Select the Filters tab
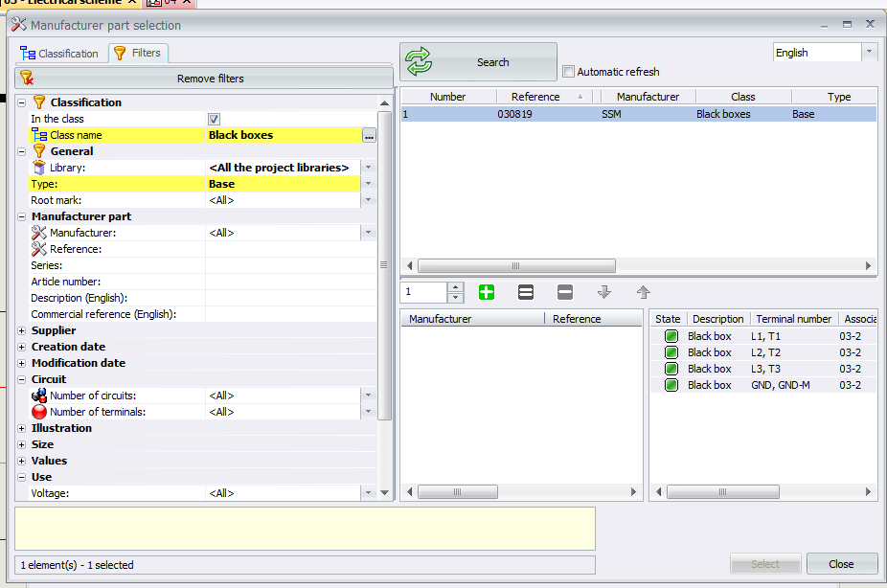Image resolution: width=887 pixels, height=588 pixels. click(x=138, y=54)
